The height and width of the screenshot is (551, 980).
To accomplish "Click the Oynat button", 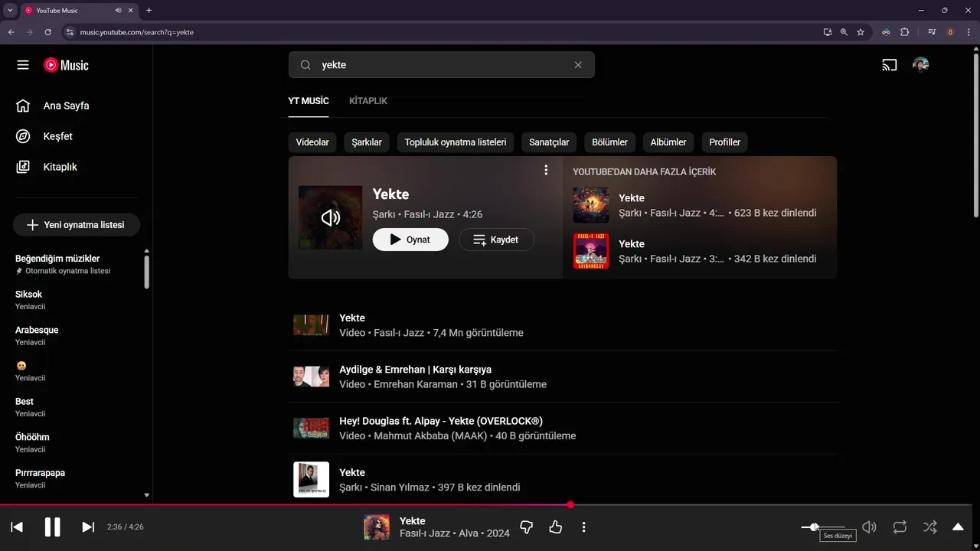I will 410,240.
